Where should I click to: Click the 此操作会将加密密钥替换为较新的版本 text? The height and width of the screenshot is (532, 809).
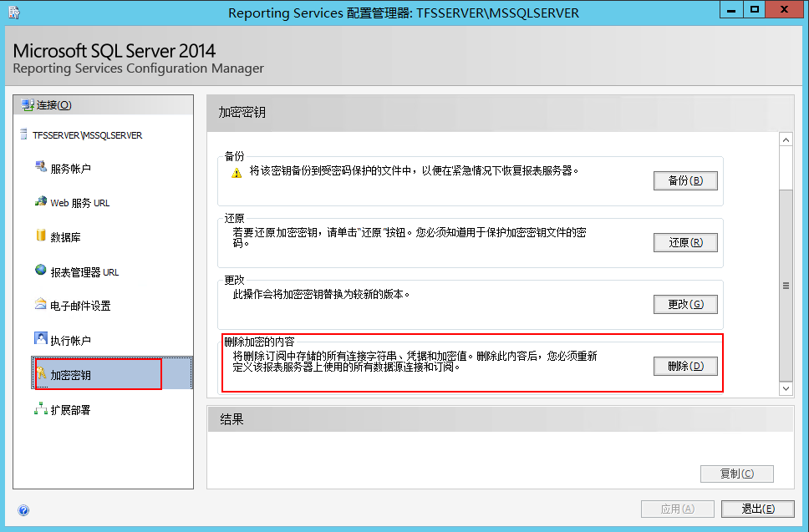(x=322, y=294)
